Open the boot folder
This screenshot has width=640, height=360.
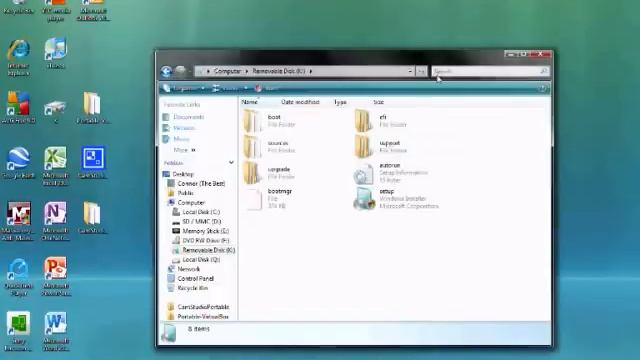pyautogui.click(x=269, y=121)
